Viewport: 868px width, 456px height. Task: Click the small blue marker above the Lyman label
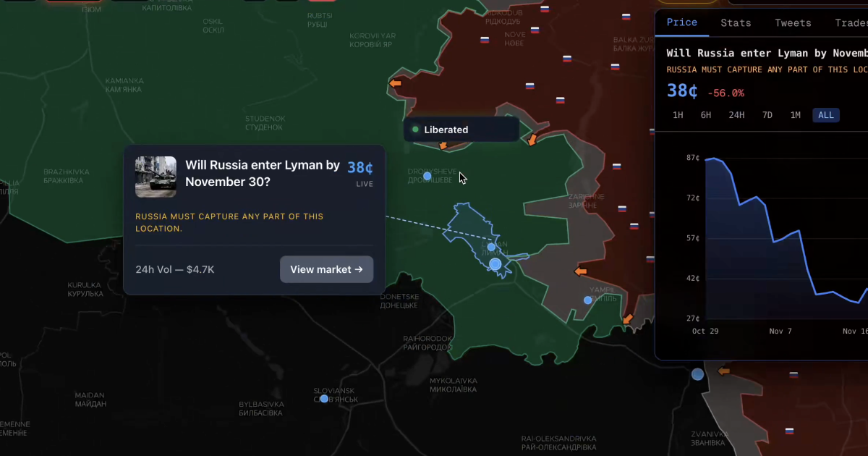click(x=491, y=248)
